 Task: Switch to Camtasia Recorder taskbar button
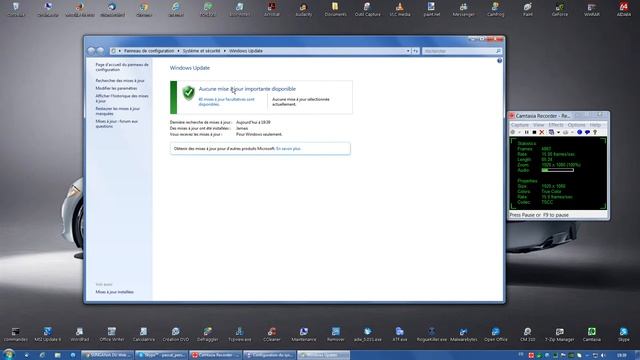click(x=216, y=355)
